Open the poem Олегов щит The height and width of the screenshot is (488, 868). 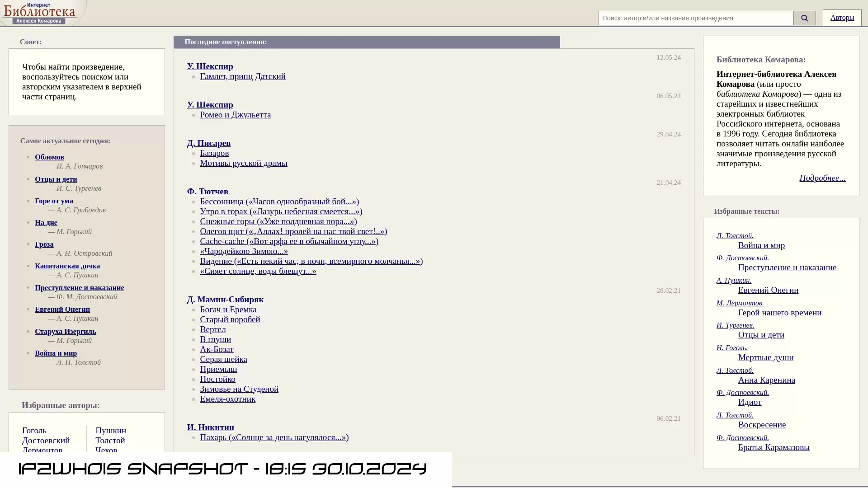[293, 231]
